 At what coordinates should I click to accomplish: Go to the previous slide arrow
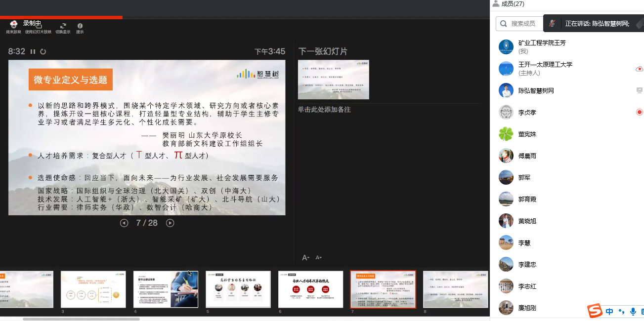(x=124, y=223)
